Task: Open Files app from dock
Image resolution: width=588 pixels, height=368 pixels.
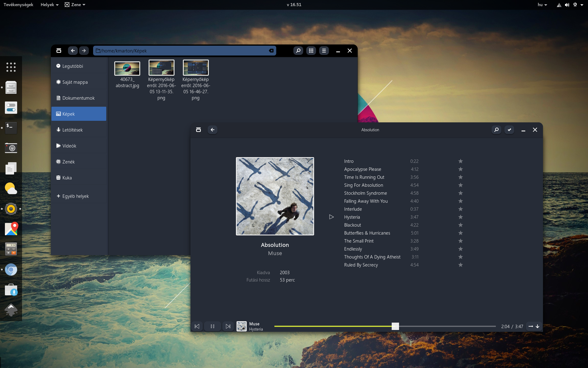Action: (11, 87)
